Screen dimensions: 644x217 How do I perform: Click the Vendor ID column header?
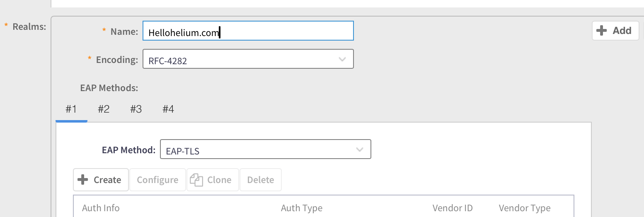(x=453, y=208)
